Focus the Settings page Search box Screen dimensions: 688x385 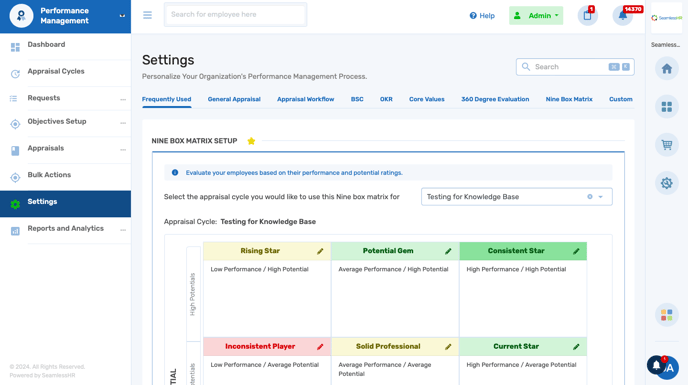[575, 67]
